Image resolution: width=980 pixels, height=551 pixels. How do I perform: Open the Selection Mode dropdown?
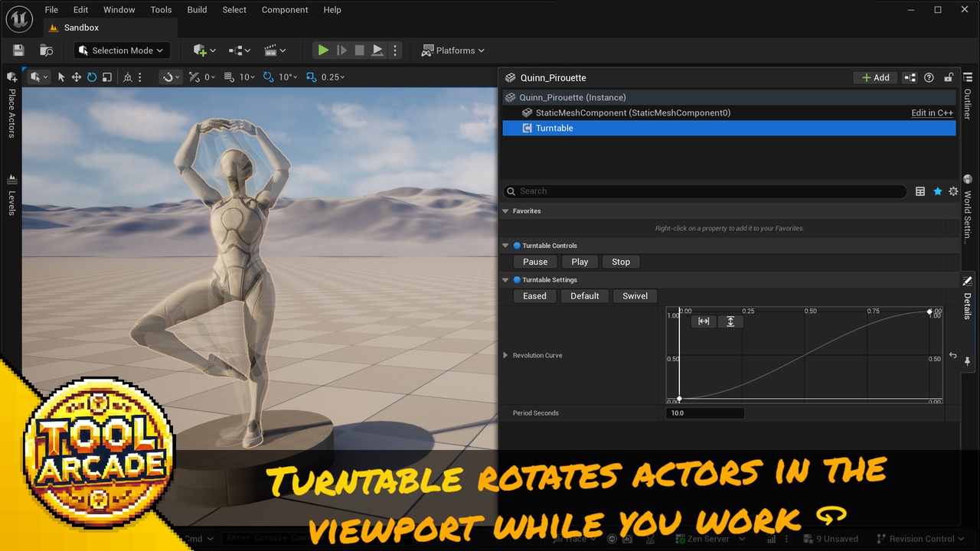122,51
